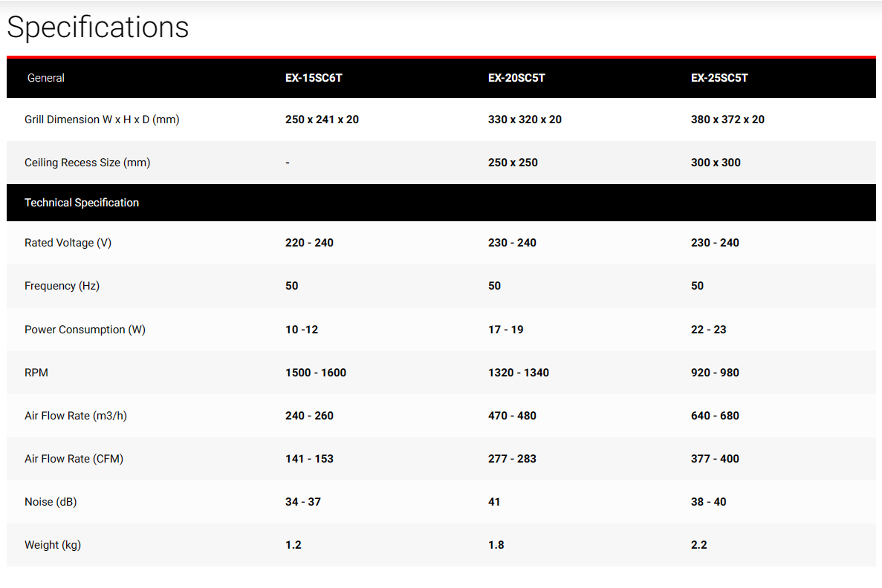Select the EX-15SC6T model column header
Viewport: 882px width, 588px height.
[x=314, y=77]
